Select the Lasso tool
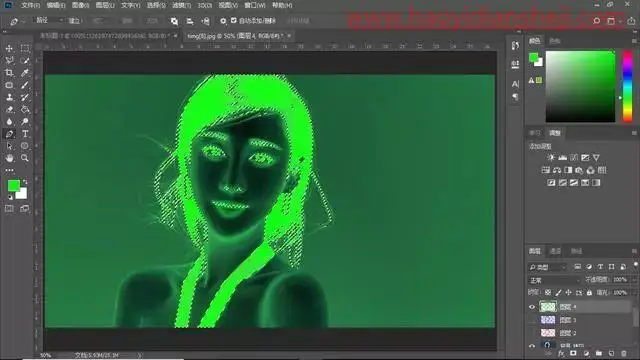This screenshot has height=360, width=640. pos(9,61)
